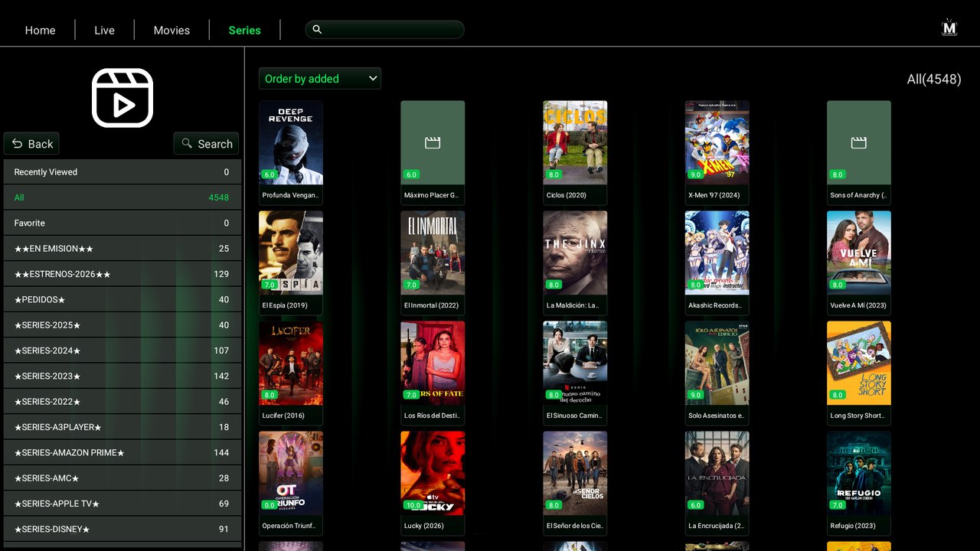This screenshot has width=980, height=551.
Task: Open the Favorite category
Action: point(122,223)
